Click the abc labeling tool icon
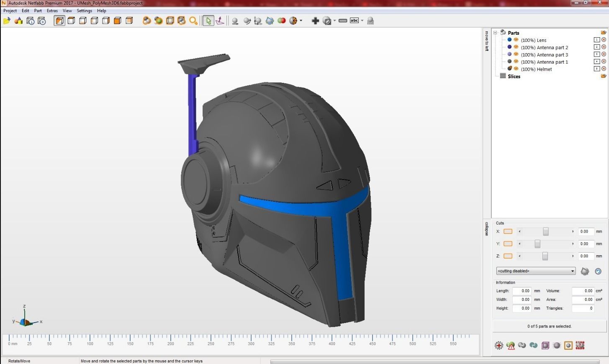609x364 pixels. click(x=355, y=21)
